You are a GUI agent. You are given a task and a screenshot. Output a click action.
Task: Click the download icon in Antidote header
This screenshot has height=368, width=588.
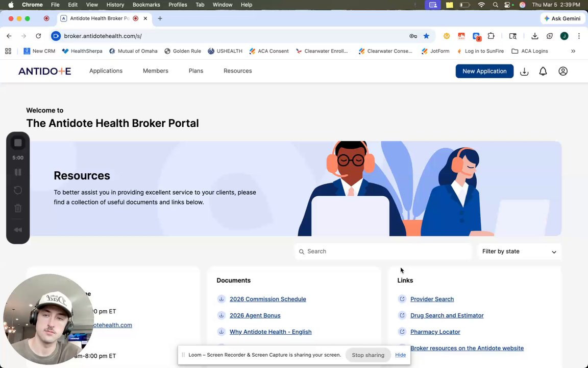524,72
